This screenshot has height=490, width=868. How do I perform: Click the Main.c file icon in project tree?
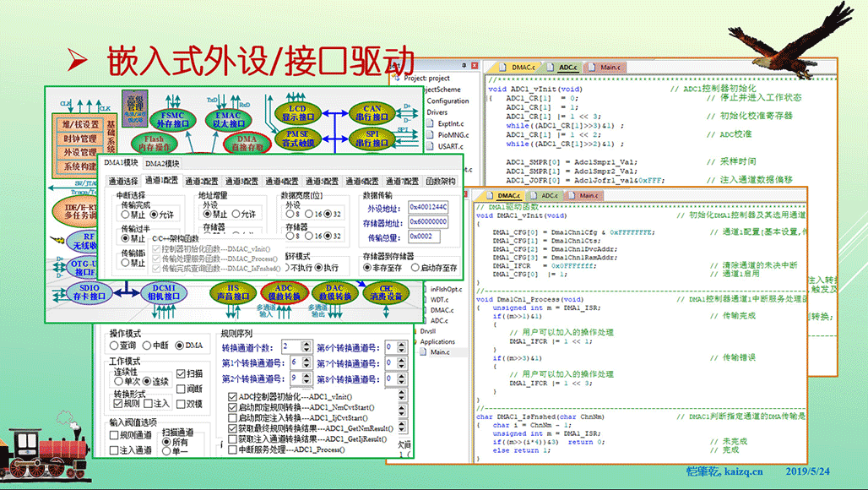424,351
